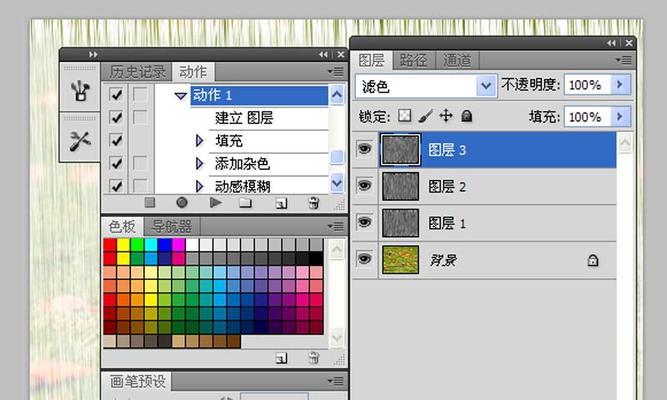Screen dimensions: 667x400
Task: Hide 图层 2 with its eye icon
Action: (x=365, y=186)
